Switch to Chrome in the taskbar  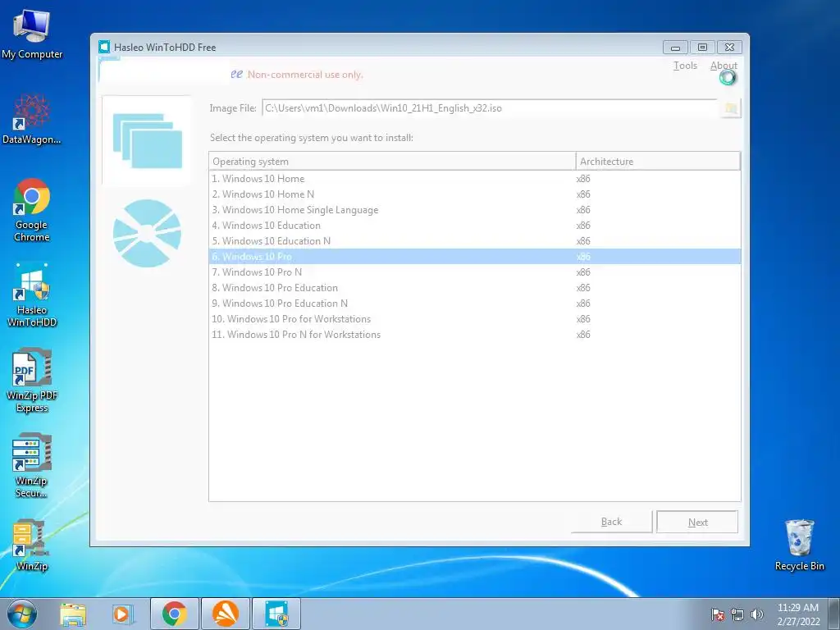click(x=175, y=614)
